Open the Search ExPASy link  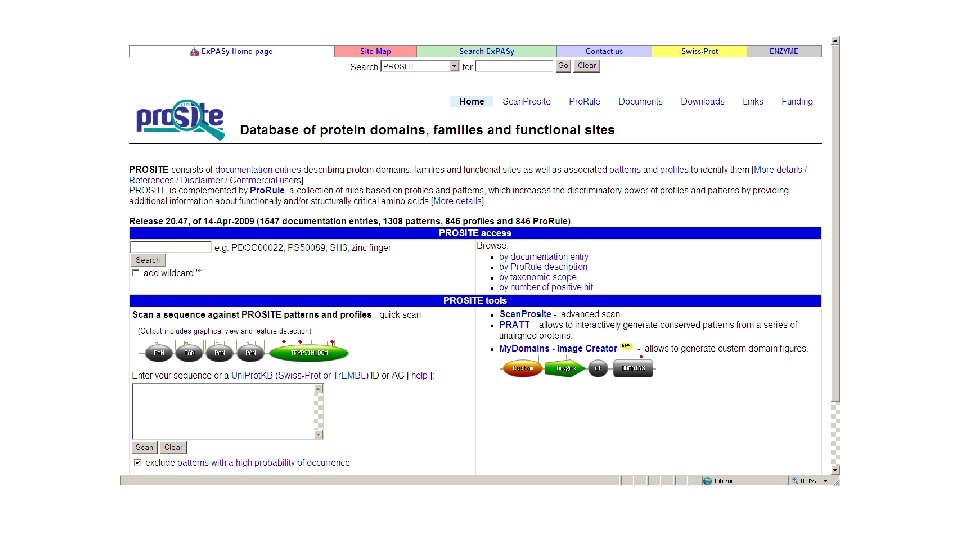[x=487, y=51]
